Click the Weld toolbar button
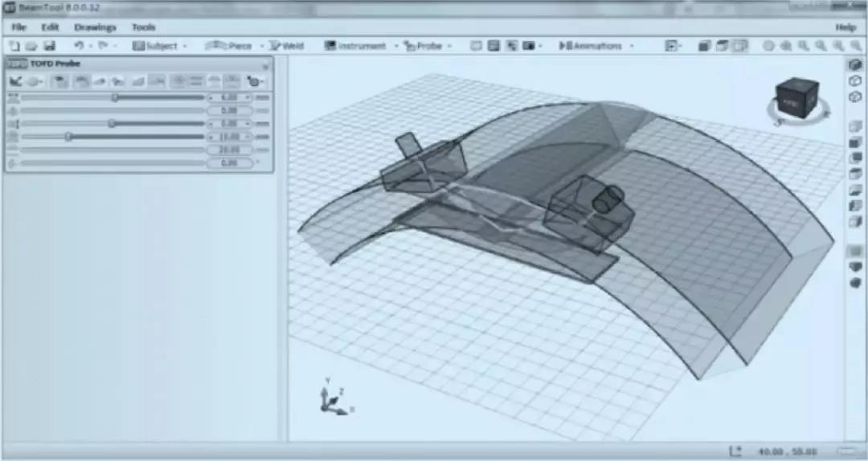868x461 pixels. click(287, 46)
